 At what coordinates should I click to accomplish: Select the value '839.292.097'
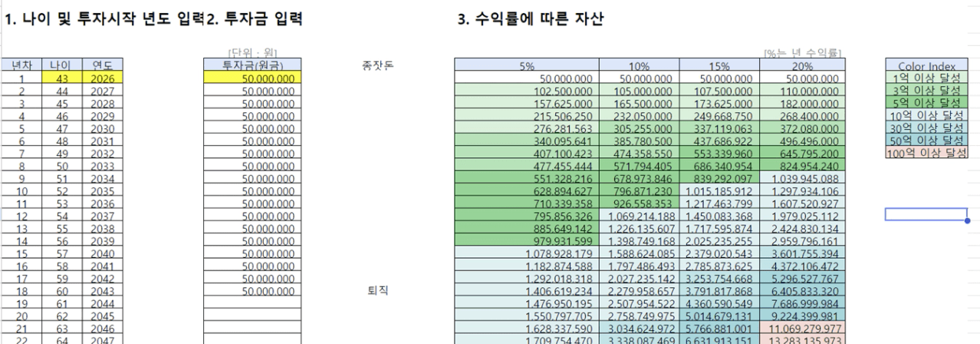tap(719, 178)
